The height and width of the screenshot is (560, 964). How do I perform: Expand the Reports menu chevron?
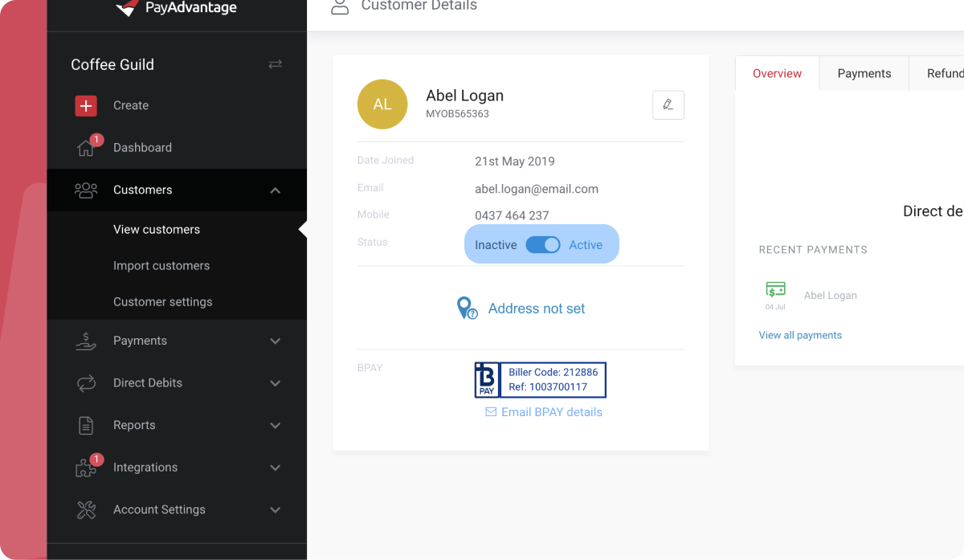(x=276, y=426)
